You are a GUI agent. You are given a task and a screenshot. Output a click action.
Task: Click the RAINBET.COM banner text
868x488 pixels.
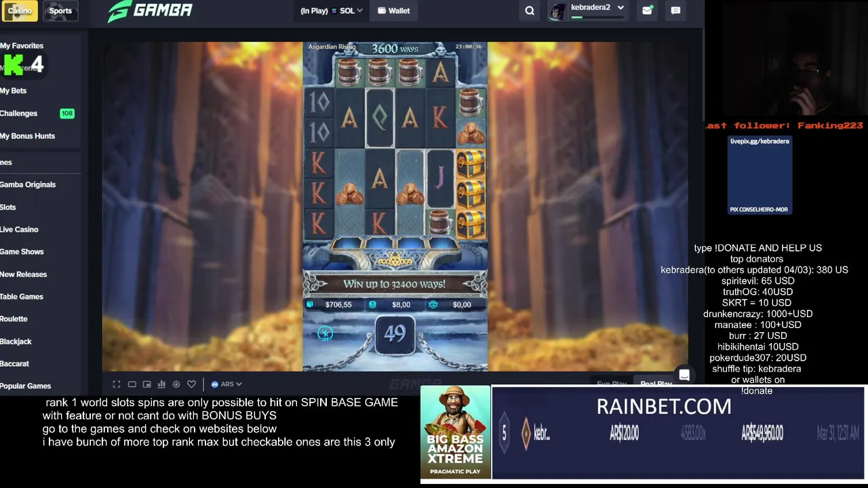pos(664,407)
